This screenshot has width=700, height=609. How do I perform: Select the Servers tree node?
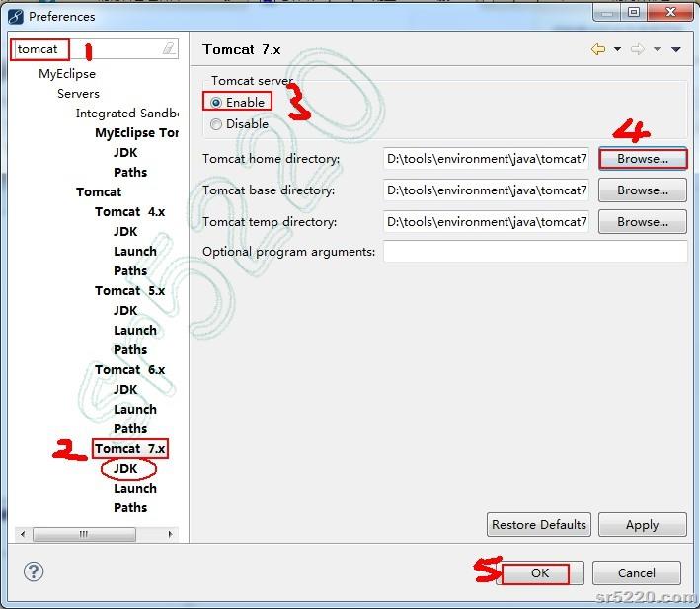point(78,94)
